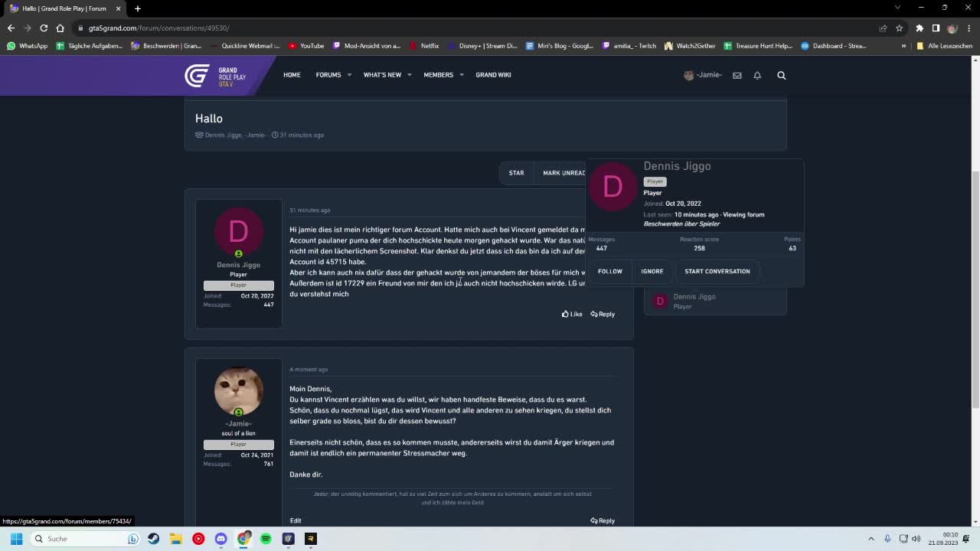The width and height of the screenshot is (980, 551).
Task: Bookmark the page with the star icon
Action: [x=899, y=27]
